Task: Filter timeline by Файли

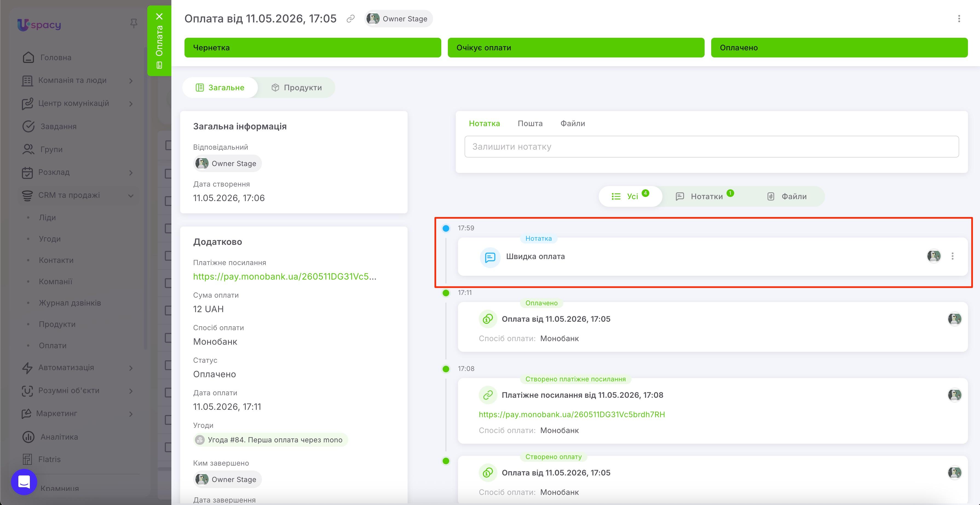Action: click(787, 196)
